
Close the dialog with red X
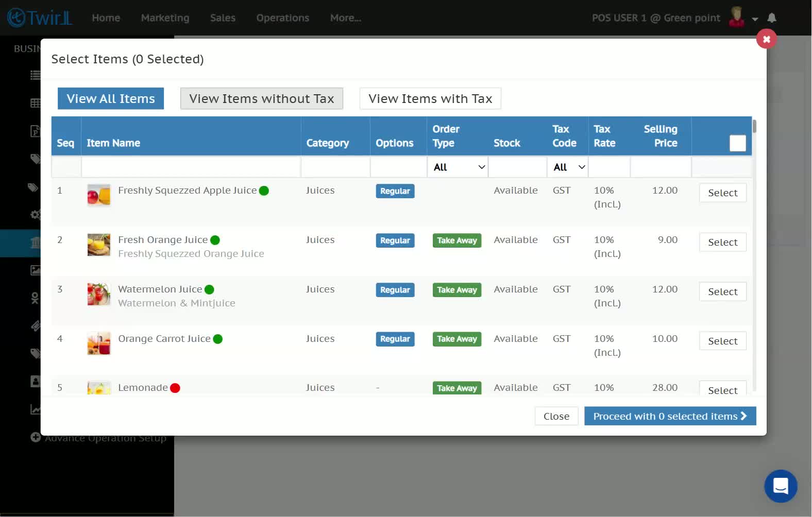click(x=766, y=39)
